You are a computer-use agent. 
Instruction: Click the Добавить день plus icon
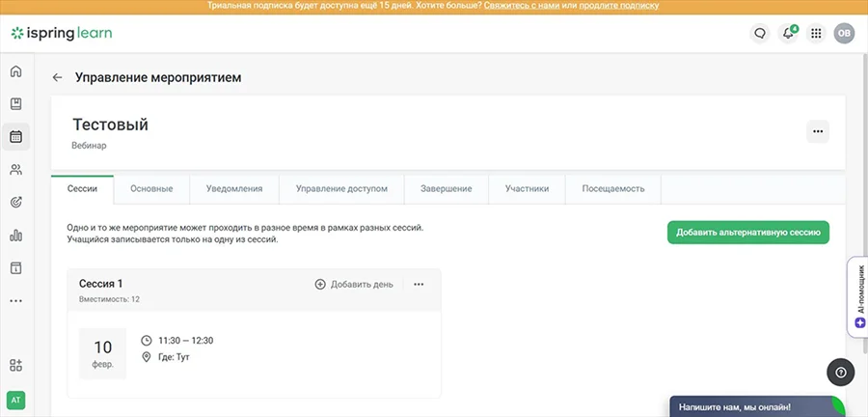click(320, 284)
